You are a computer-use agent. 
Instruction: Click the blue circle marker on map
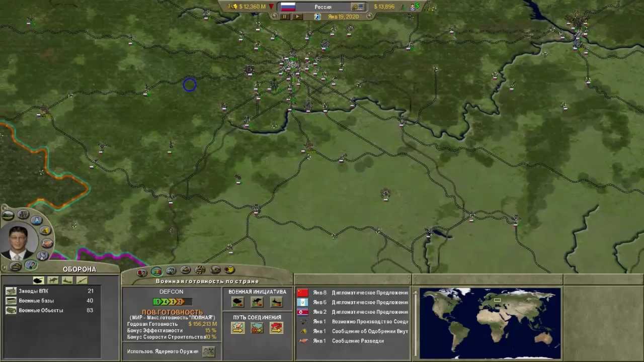pyautogui.click(x=189, y=85)
